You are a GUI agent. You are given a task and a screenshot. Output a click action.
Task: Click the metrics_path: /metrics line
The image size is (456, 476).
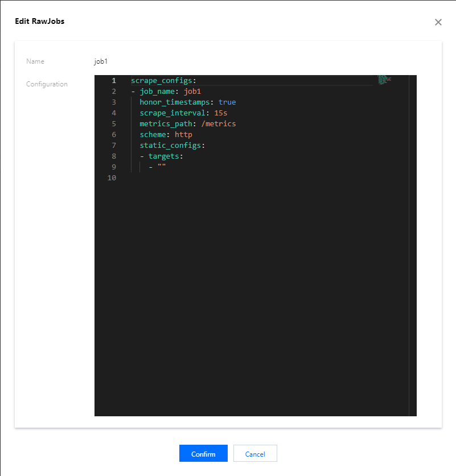pyautogui.click(x=187, y=124)
